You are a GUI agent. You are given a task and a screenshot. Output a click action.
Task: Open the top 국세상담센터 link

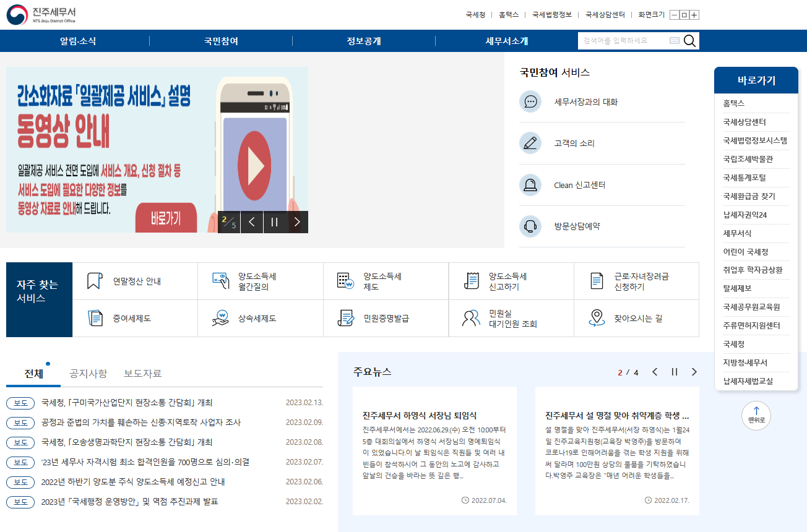605,15
